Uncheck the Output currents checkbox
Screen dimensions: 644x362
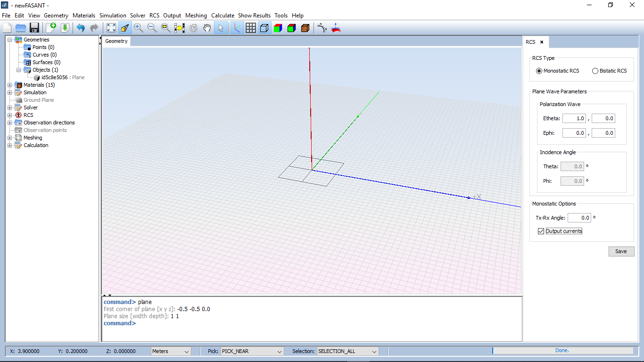pos(541,231)
